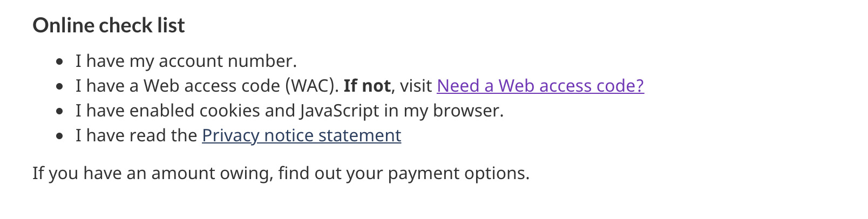Open the Privacy notice statement link
This screenshot has height=219, width=868.
(302, 135)
